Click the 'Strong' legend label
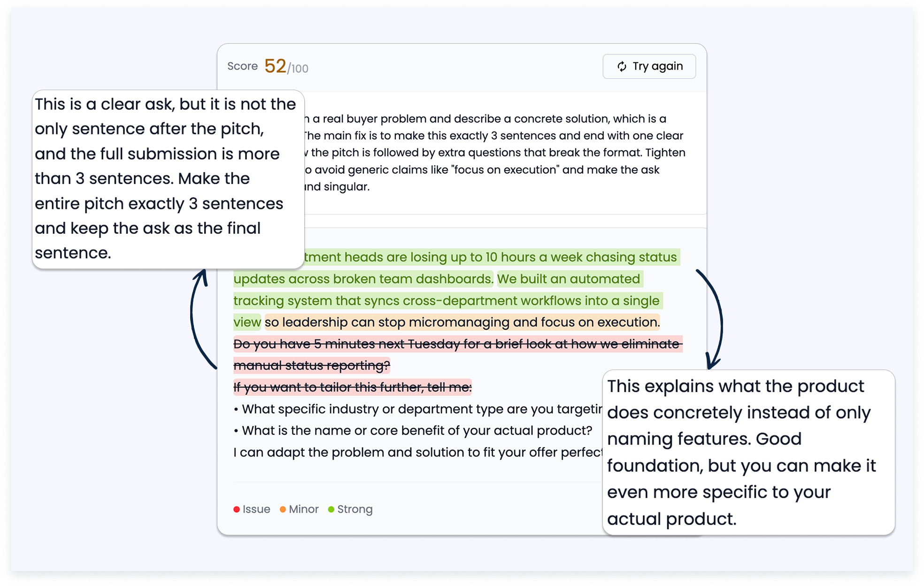Viewport: 924px width, 586px height. click(355, 509)
